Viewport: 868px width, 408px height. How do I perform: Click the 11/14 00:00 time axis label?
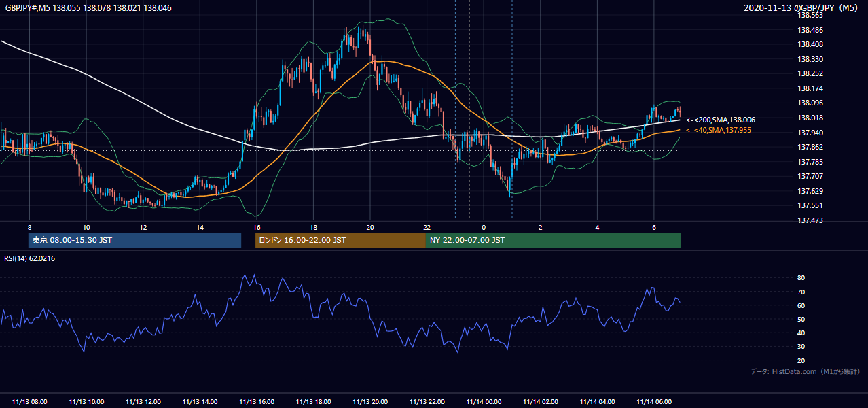pyautogui.click(x=484, y=402)
